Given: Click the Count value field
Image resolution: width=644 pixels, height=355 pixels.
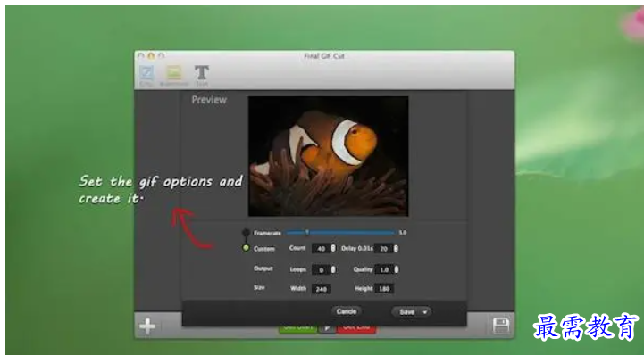Looking at the screenshot, I should (x=322, y=249).
